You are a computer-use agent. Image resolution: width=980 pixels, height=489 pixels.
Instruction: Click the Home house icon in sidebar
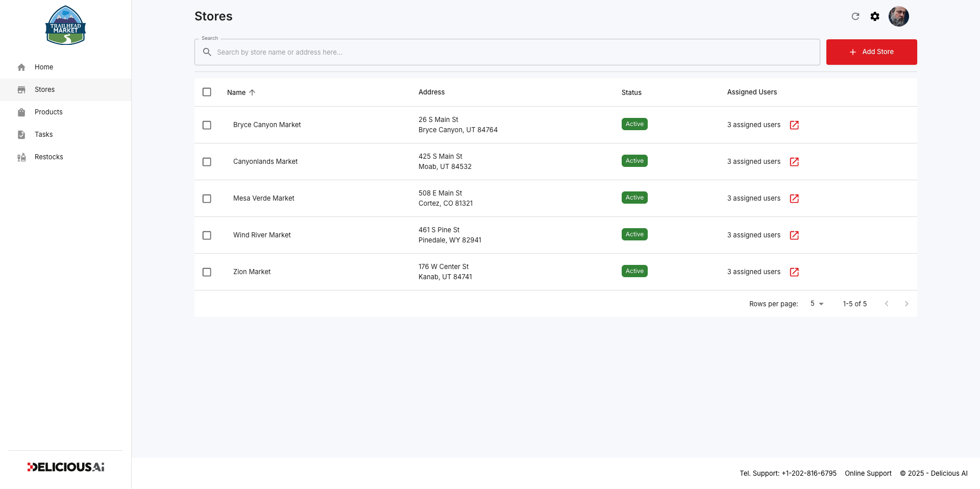coord(21,67)
